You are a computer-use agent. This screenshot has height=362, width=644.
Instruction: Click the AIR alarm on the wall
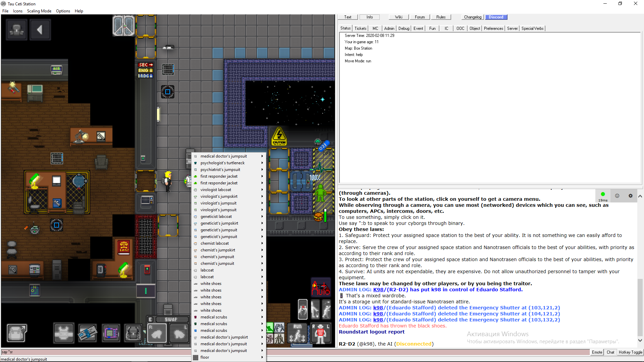(x=56, y=70)
